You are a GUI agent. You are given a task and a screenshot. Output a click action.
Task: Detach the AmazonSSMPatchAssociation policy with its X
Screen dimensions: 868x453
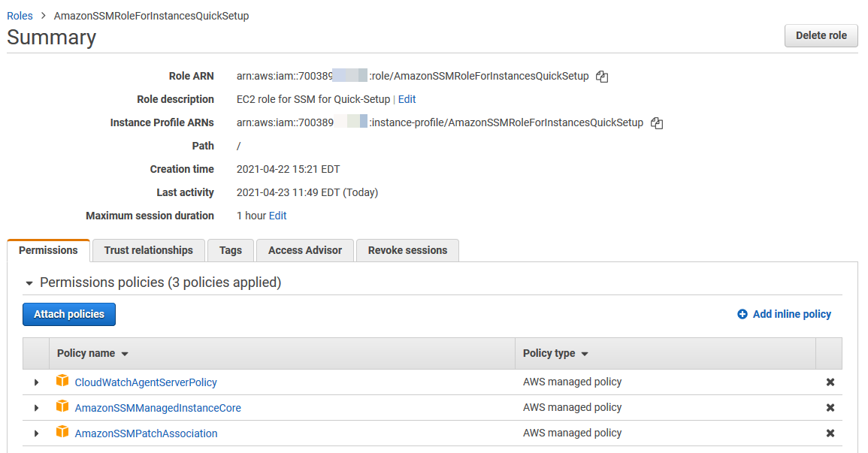pos(830,433)
